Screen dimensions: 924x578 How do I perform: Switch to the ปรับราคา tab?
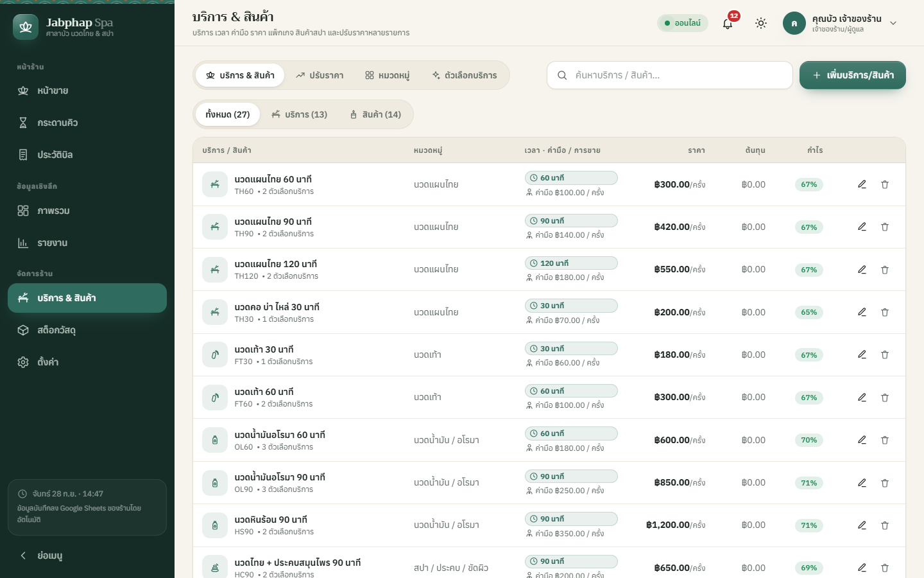[x=320, y=75]
